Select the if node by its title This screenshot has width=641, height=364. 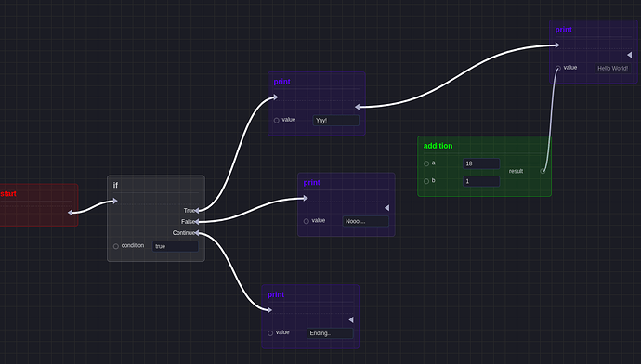(x=115, y=185)
